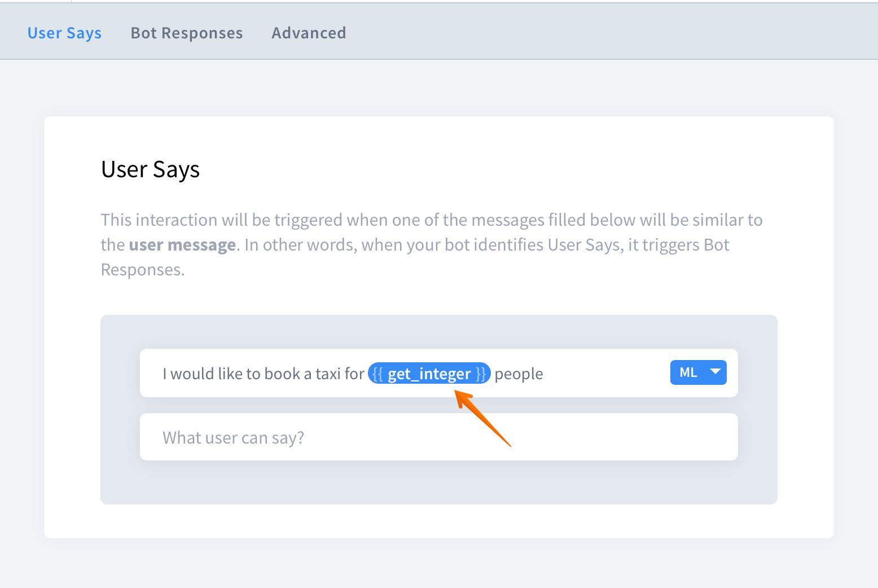Open the Bot Responses tab
This screenshot has width=878, height=588.
[187, 33]
